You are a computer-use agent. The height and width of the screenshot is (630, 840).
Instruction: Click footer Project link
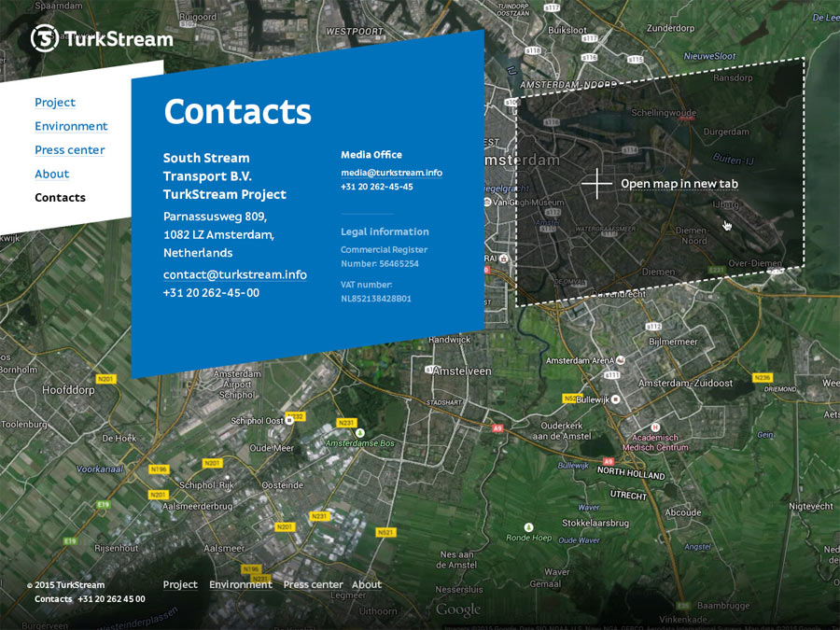click(180, 585)
